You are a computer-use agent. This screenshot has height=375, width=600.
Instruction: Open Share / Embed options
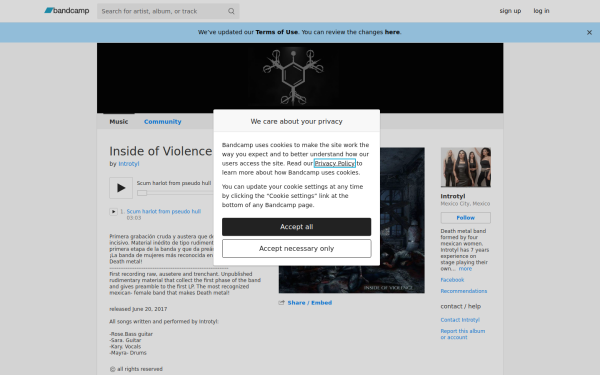[310, 303]
